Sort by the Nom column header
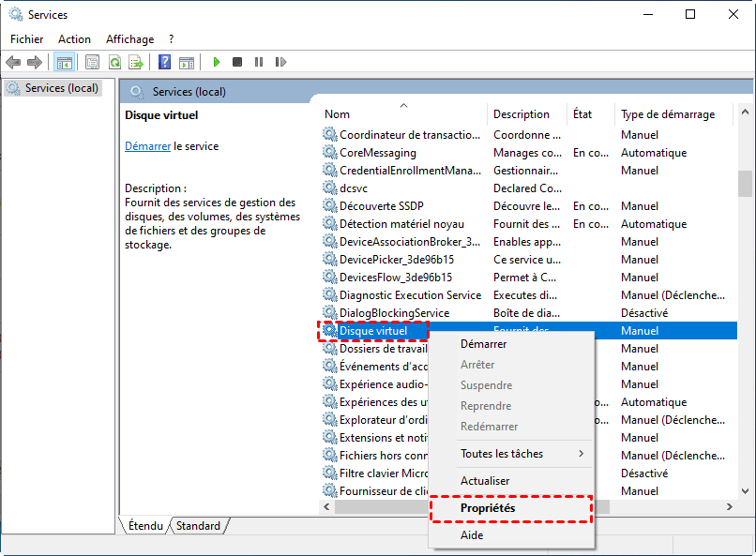This screenshot has height=556, width=756. 404,114
